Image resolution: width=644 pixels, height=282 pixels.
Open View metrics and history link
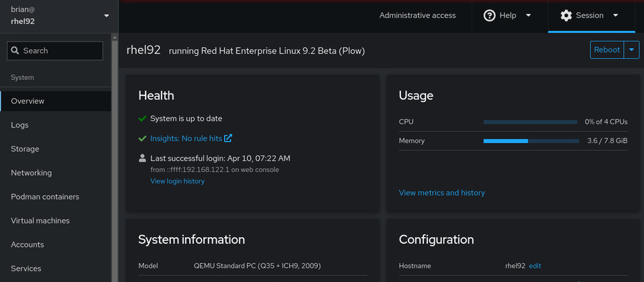[442, 193]
